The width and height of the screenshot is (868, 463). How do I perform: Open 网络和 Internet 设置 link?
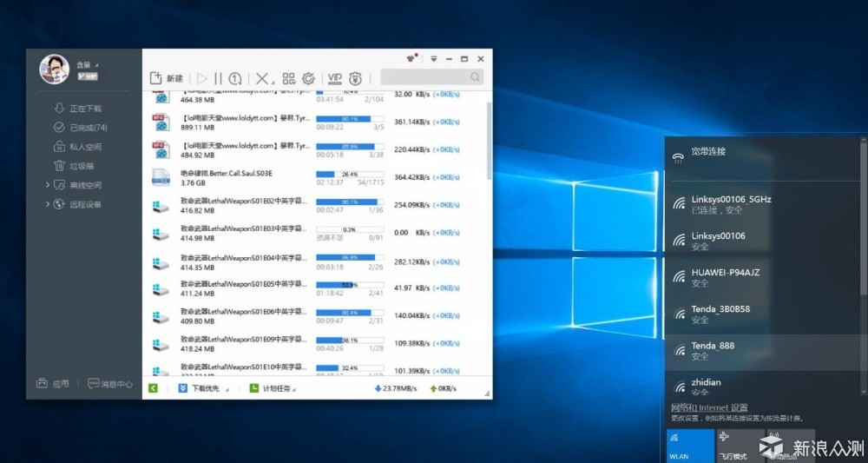click(x=709, y=407)
